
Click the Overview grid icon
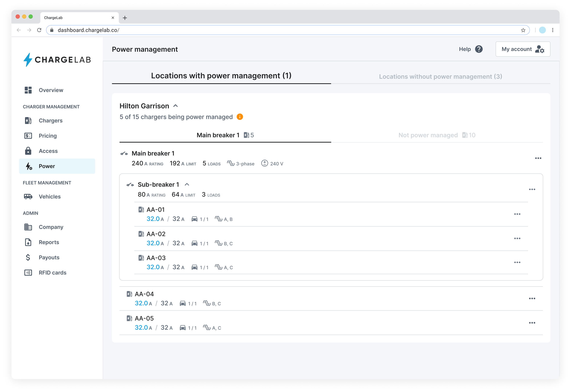click(28, 90)
